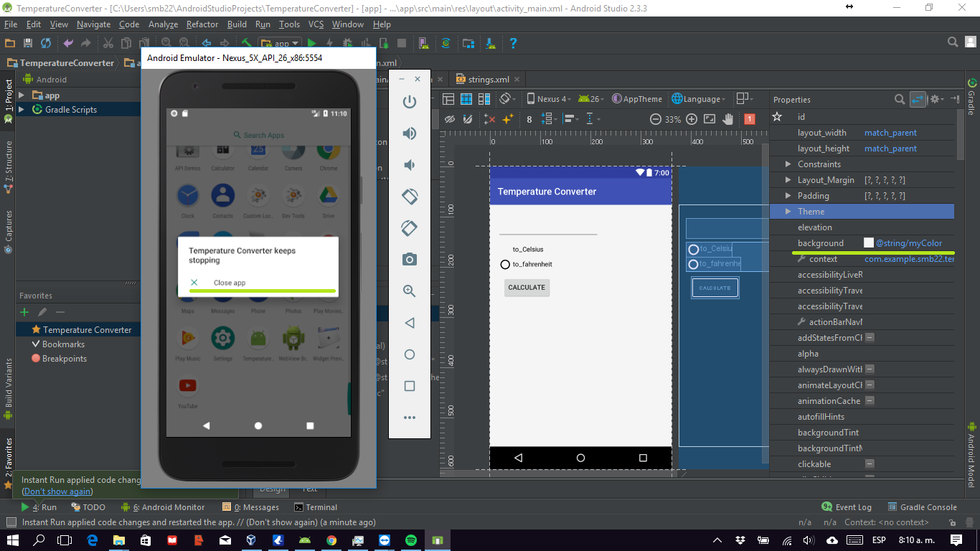The image size is (980, 551).
Task: Open the AVD Manager icon
Action: pyautogui.click(x=423, y=43)
